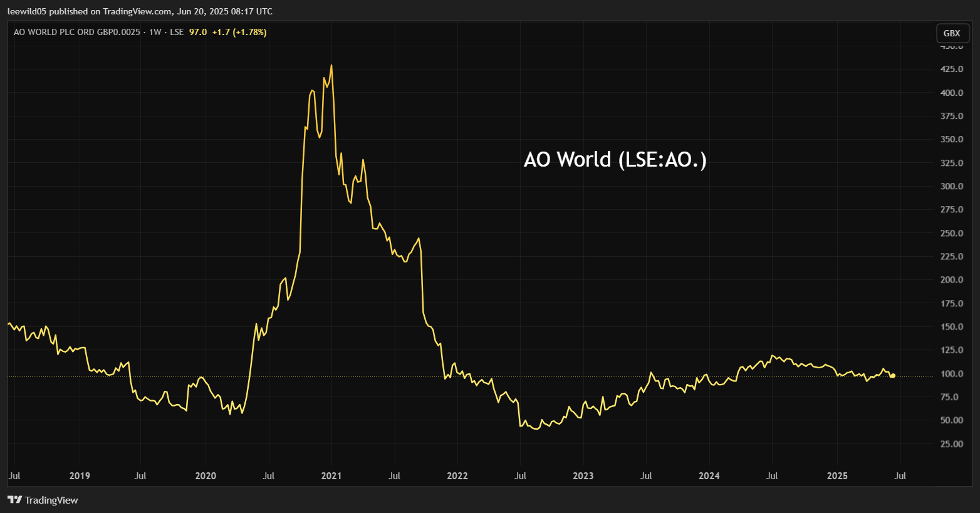The height and width of the screenshot is (513, 980).
Task: Click the 275.0 price axis label
Action: tap(952, 209)
